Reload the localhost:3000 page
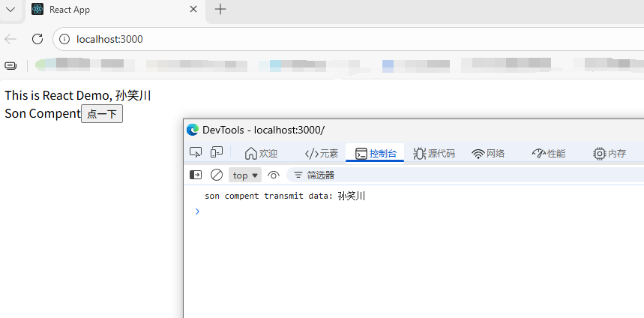 coord(37,39)
